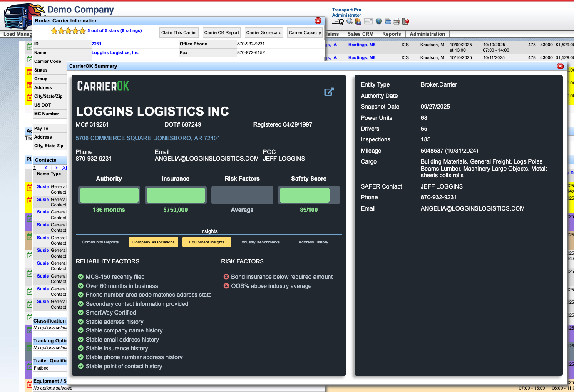574x392 pixels.
Task: Open the Carrier Capacity button
Action: [305, 32]
